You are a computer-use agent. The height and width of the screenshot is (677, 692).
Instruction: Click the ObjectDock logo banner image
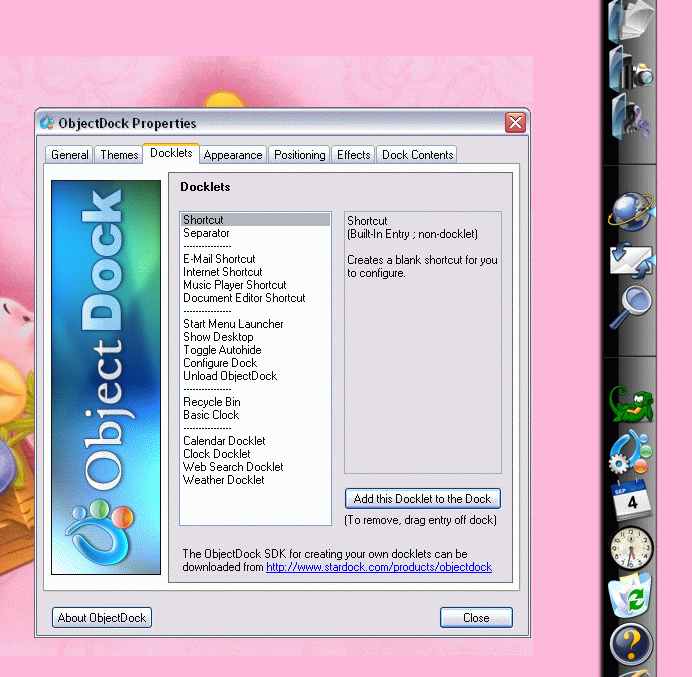[x=106, y=377]
